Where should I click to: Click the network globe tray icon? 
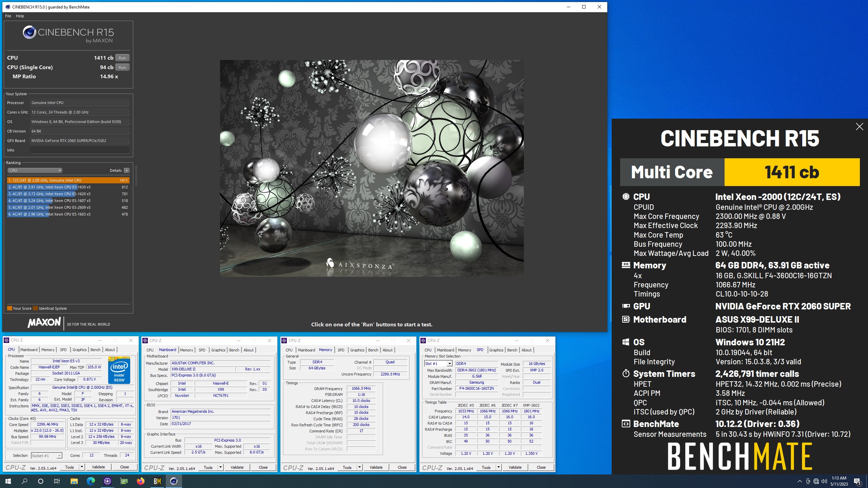(816, 481)
